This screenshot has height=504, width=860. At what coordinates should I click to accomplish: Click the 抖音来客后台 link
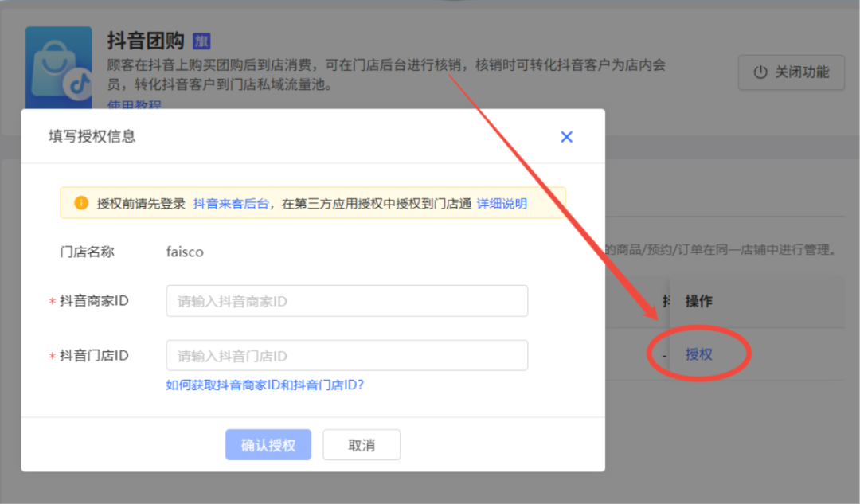[x=231, y=204]
